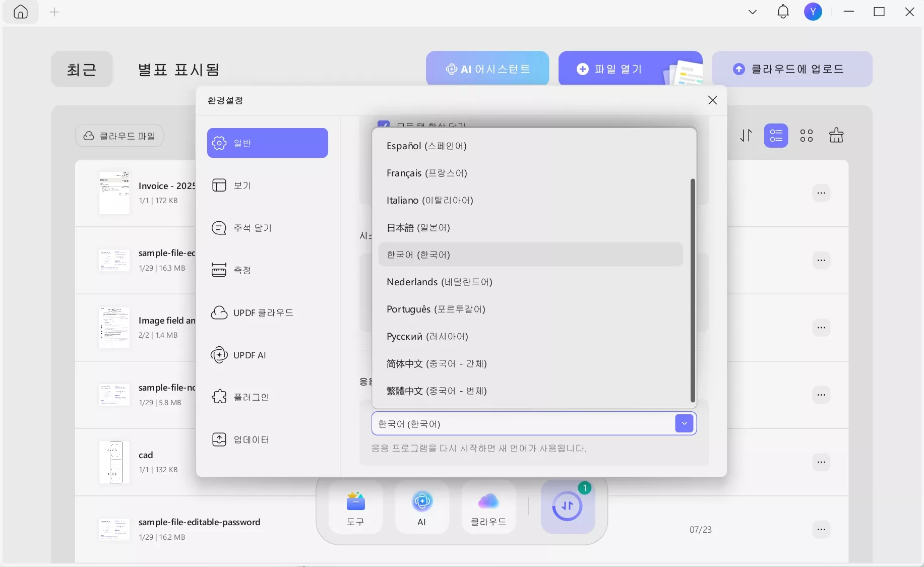
Task: Expand the title bar chevron menu
Action: tap(753, 12)
